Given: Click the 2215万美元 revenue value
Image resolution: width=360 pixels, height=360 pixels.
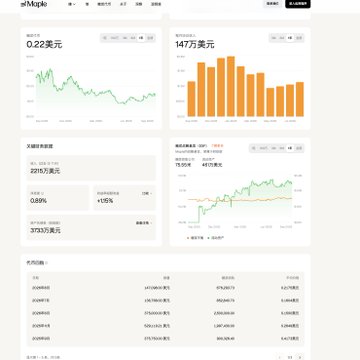Looking at the screenshot, I should 45,171.
